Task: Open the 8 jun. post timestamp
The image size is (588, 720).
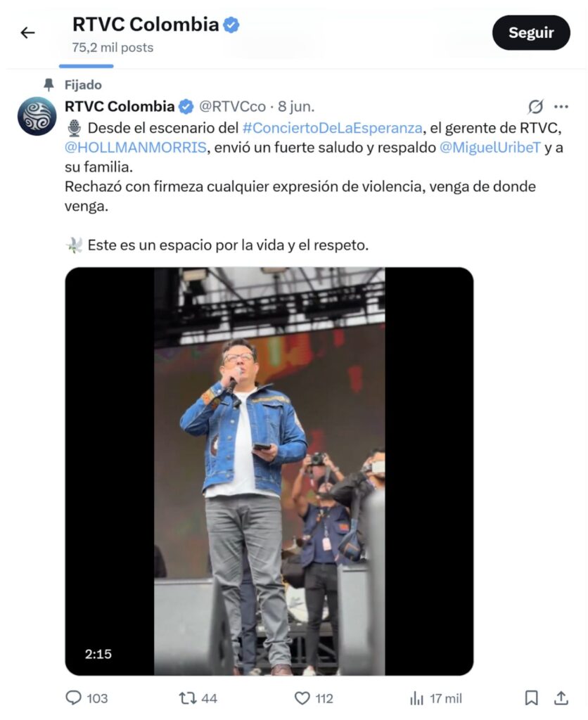Action: tap(296, 107)
